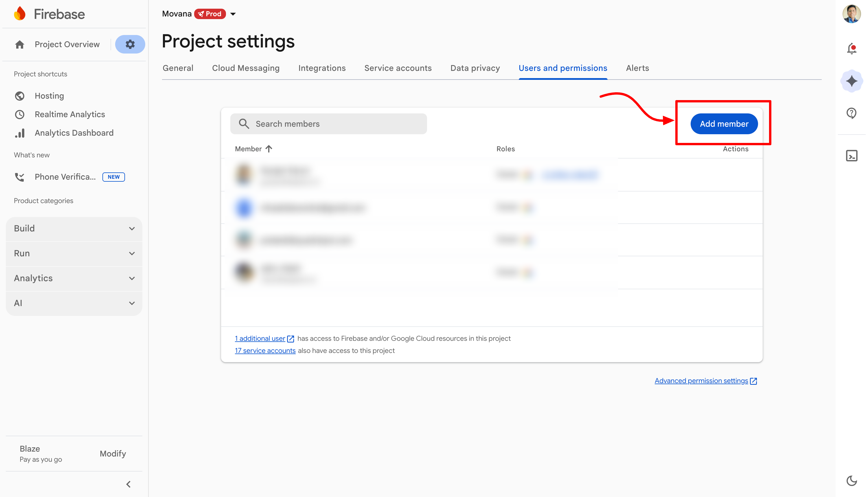This screenshot has height=497, width=868.
Task: Open the Cloud Messaging tab
Action: 245,68
